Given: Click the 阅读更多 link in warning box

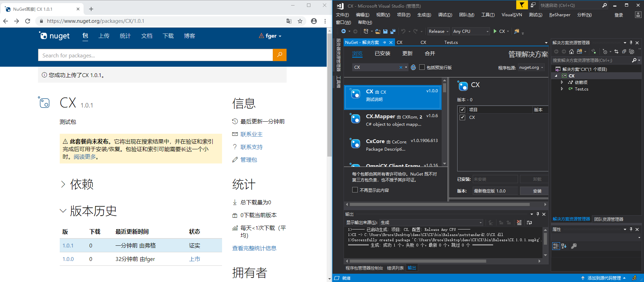Looking at the screenshot, I should (x=85, y=157).
